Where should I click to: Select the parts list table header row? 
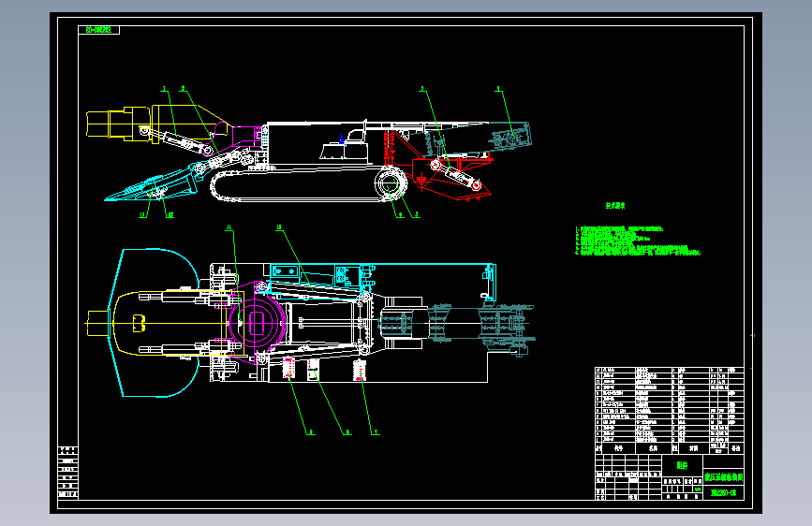tap(670, 447)
